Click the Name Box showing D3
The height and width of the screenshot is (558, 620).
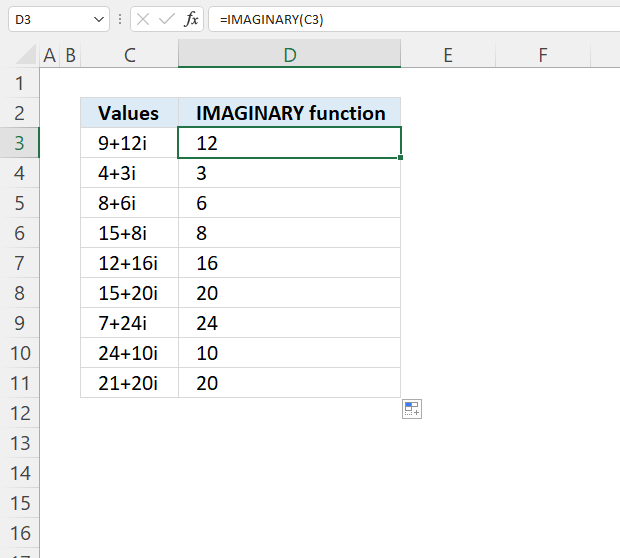[59, 19]
